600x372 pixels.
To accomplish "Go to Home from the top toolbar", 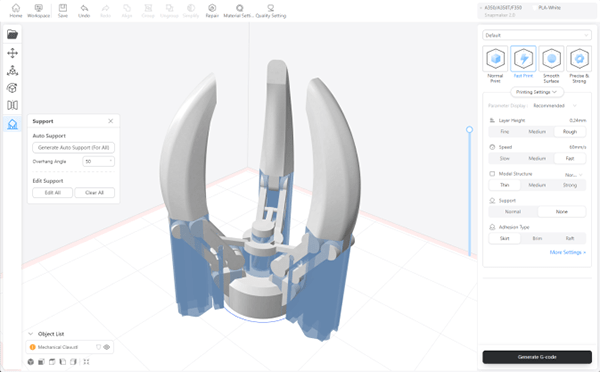I will pyautogui.click(x=16, y=11).
